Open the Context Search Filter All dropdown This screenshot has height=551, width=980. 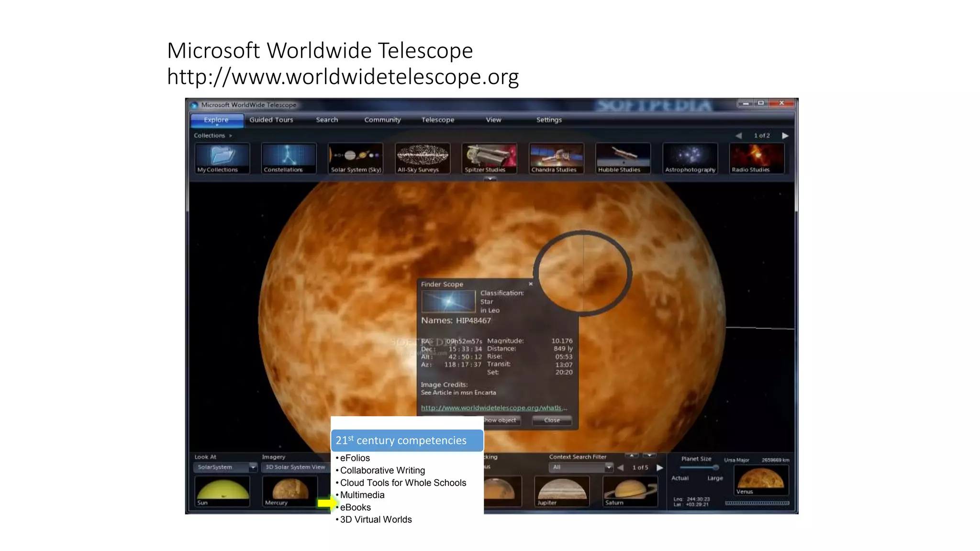pyautogui.click(x=581, y=467)
